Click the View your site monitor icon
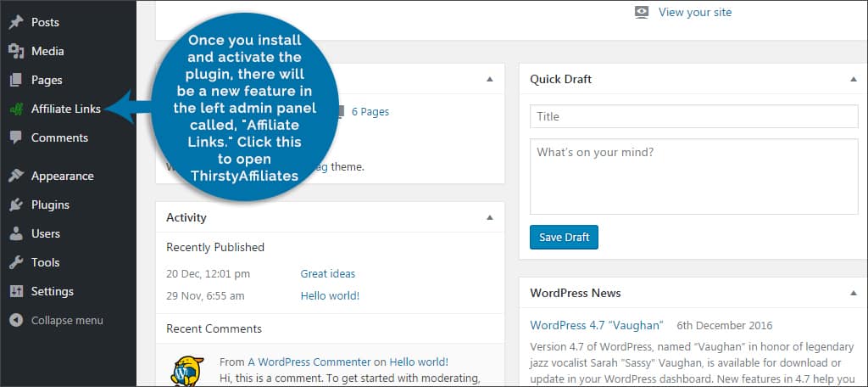868x387 pixels. coord(642,12)
